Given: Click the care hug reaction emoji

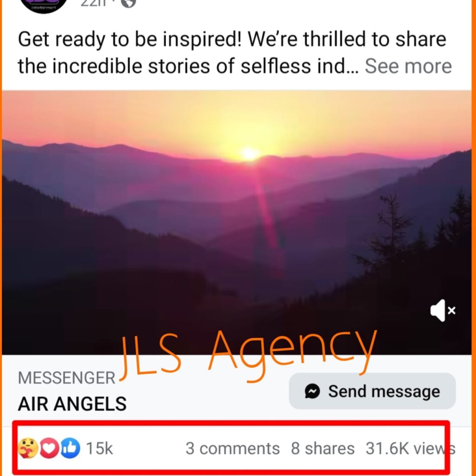Looking at the screenshot, I should [x=28, y=448].
